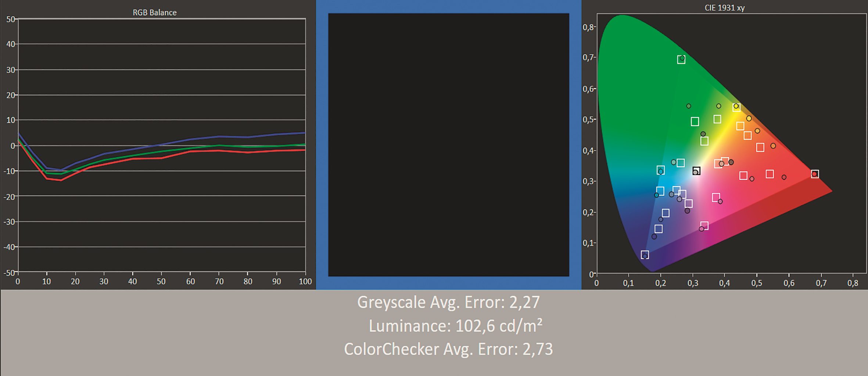Select the magenta target square near purple edge
This screenshot has height=376, width=868.
point(704,226)
